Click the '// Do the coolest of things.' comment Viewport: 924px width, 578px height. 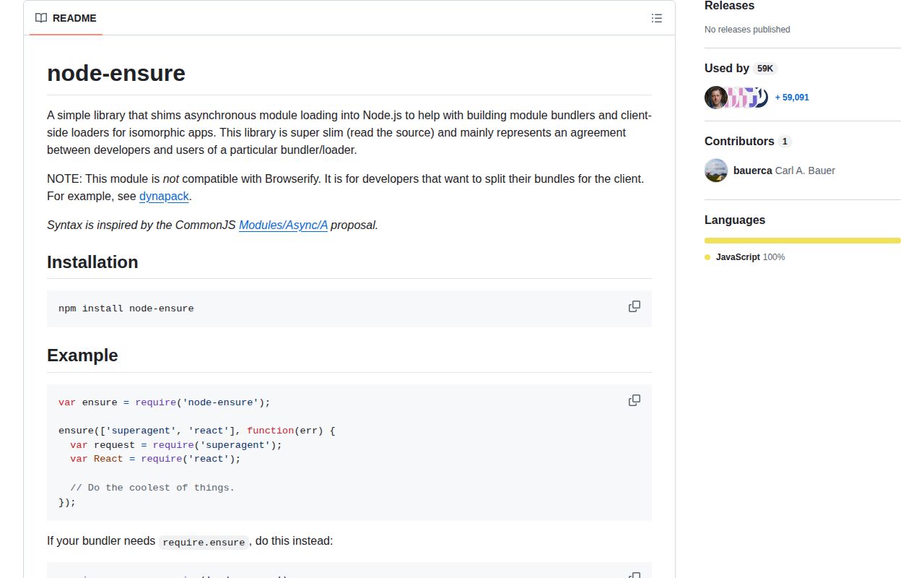[x=152, y=488]
